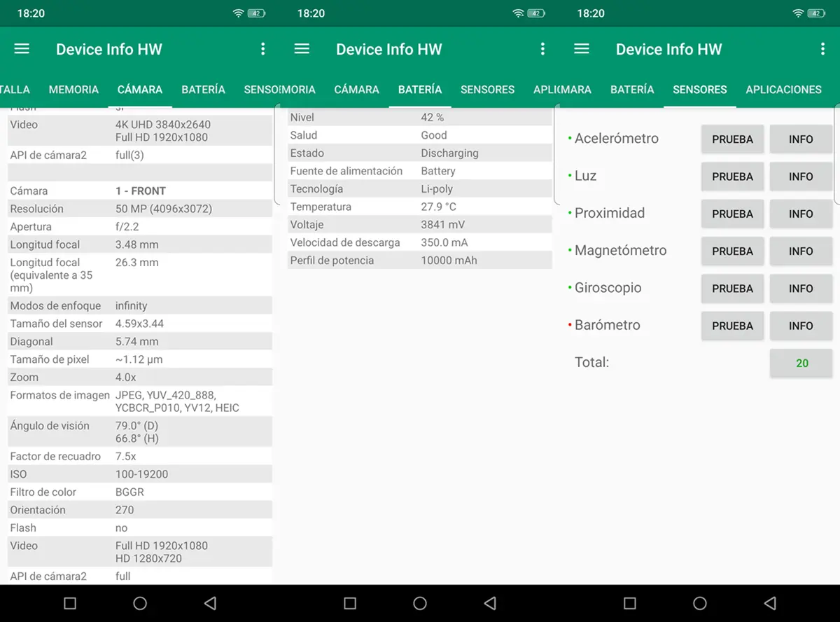Open the hamburger menu on the Sensores screen
Screen dimensions: 840x622
pyautogui.click(x=582, y=49)
